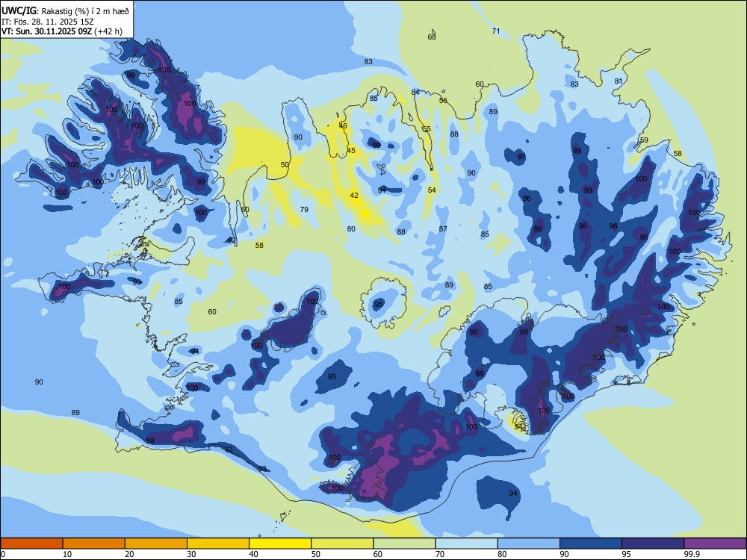Click the 'UWC/IG: Rakastig (%) í 2 m hæð' title

click(65, 10)
